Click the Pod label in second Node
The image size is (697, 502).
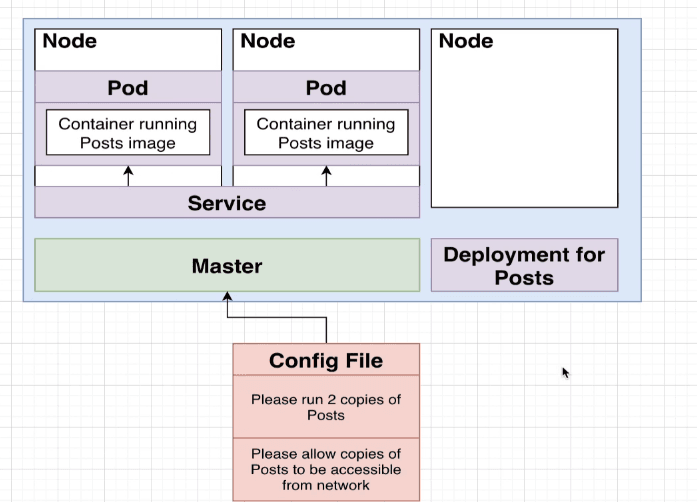[326, 88]
